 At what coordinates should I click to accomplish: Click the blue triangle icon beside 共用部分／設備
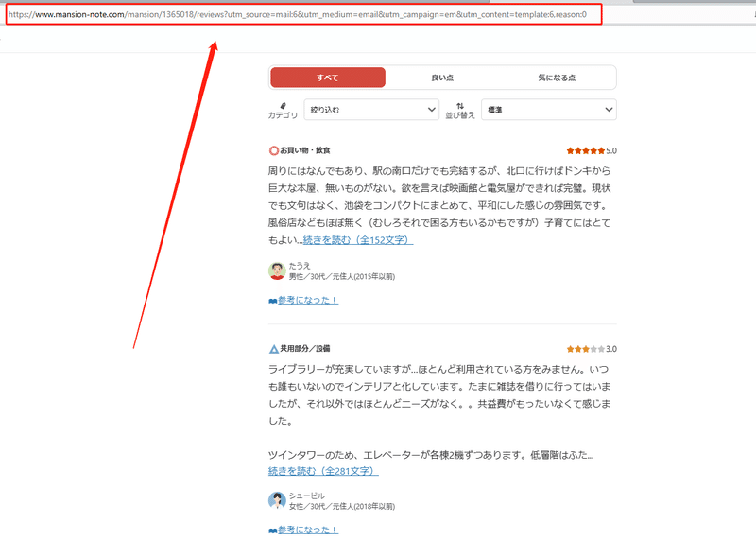[x=273, y=349]
